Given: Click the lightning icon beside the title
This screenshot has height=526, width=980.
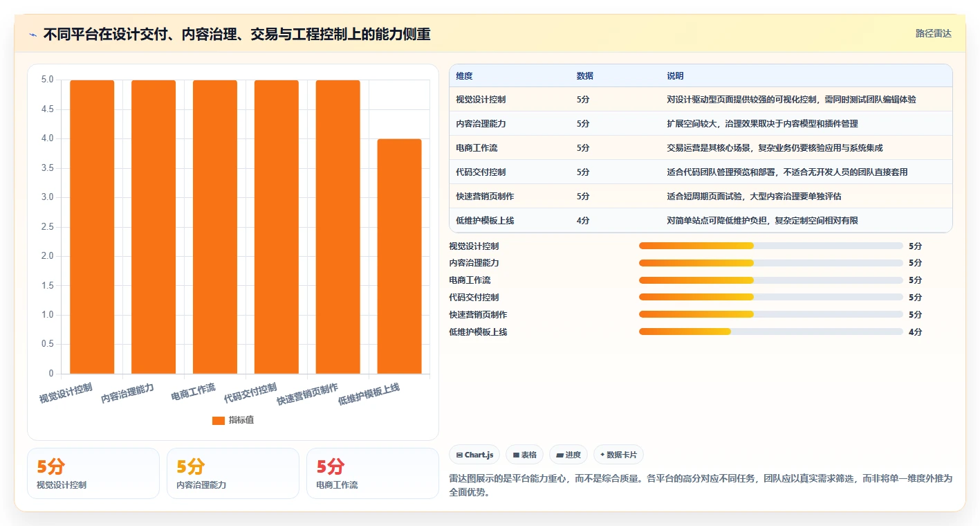Looking at the screenshot, I should [33, 35].
